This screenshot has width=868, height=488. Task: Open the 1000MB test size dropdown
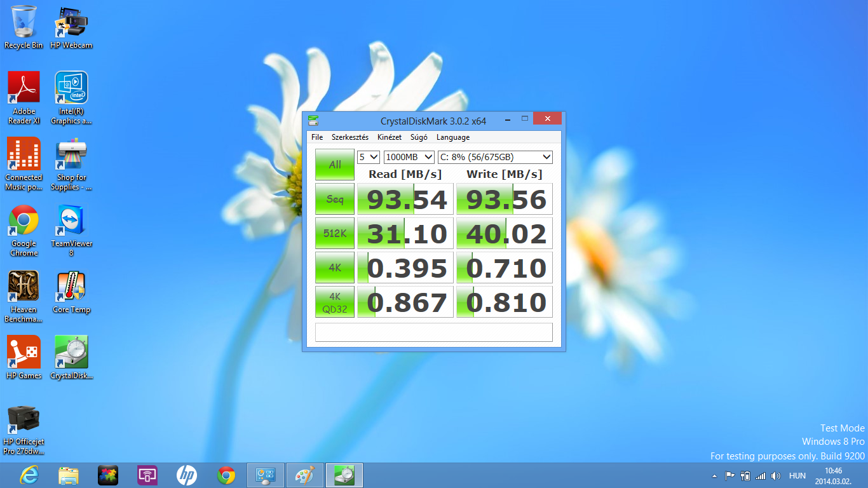409,157
